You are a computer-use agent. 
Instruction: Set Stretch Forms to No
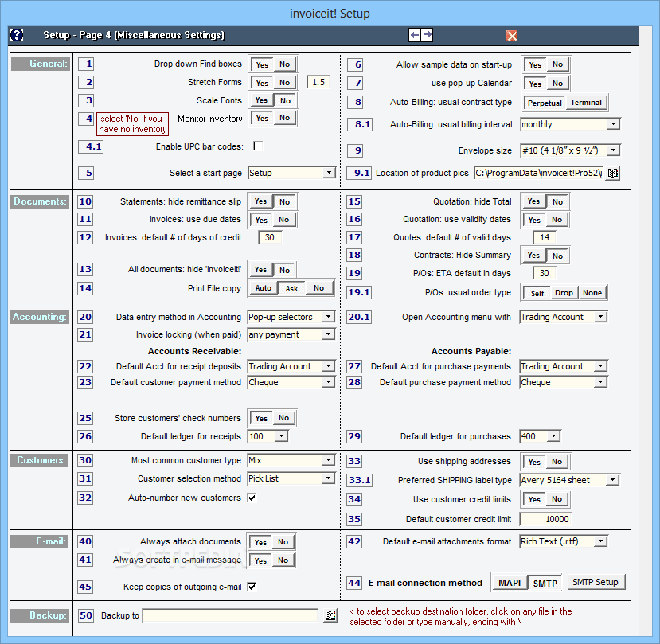(284, 83)
